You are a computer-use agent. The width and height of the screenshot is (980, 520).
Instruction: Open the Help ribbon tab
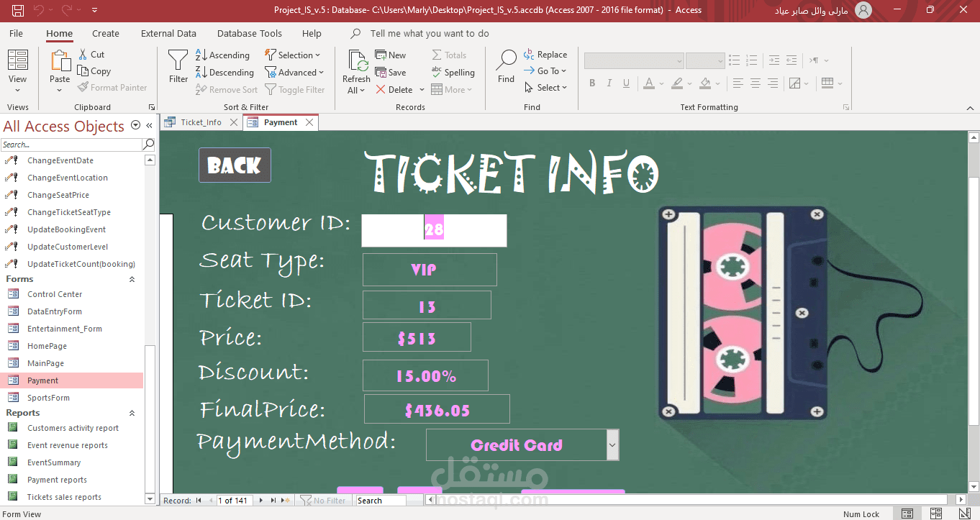pyautogui.click(x=312, y=33)
